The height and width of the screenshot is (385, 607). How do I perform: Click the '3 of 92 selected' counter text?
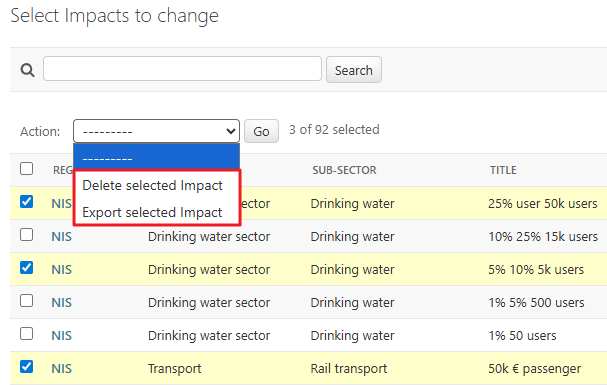click(334, 130)
